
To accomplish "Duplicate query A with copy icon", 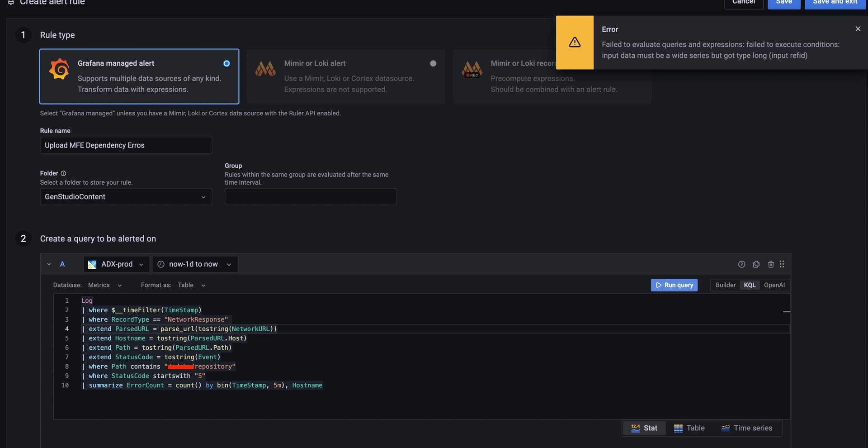I will click(756, 264).
